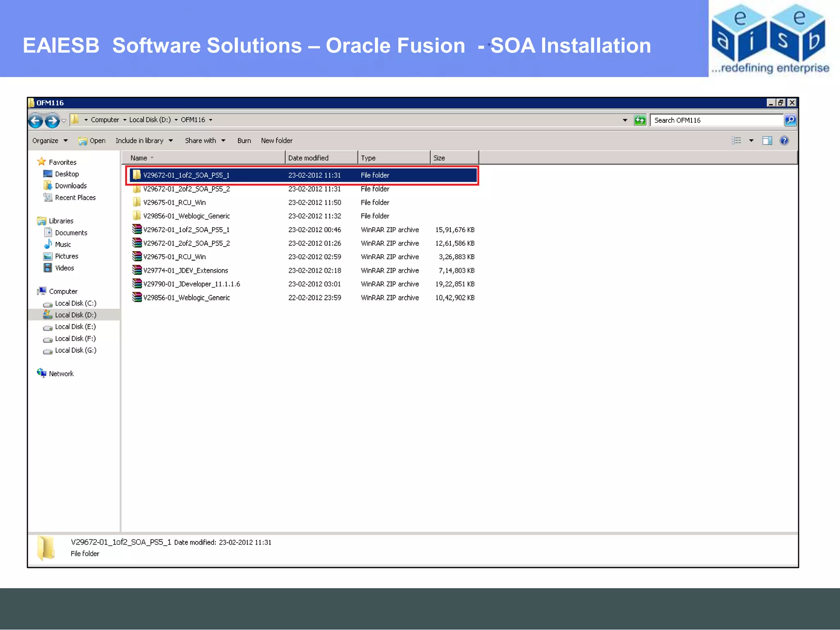Sort by the Name column header
Viewport: 840px width, 630px height.
(203, 158)
